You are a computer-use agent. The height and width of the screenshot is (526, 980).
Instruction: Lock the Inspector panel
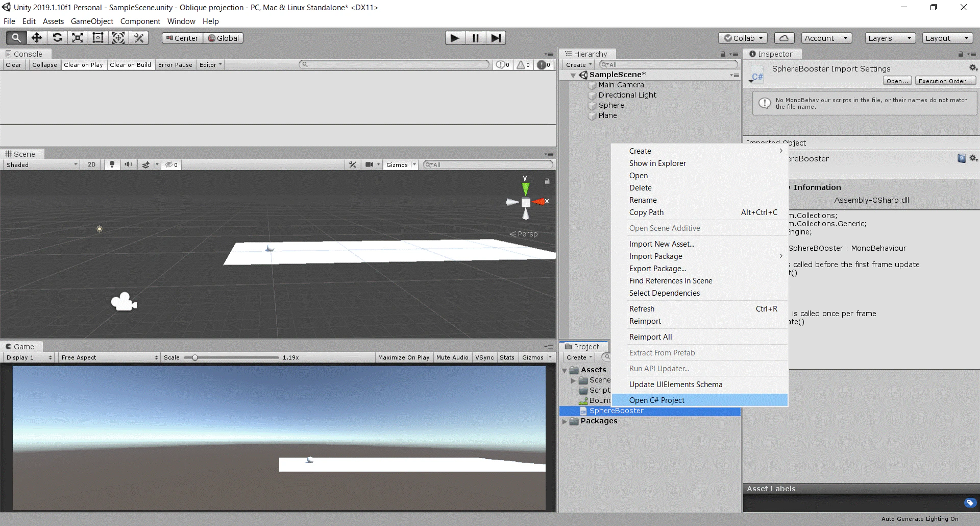pos(961,54)
